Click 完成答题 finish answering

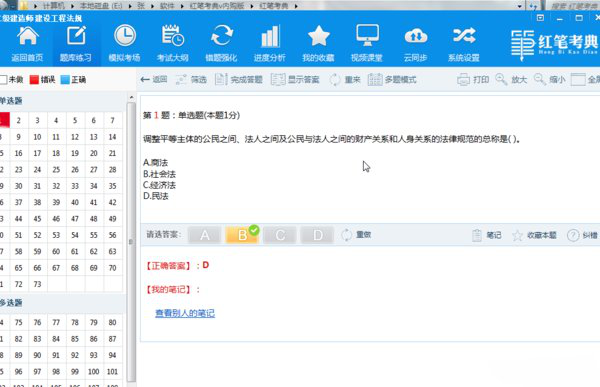tap(239, 80)
